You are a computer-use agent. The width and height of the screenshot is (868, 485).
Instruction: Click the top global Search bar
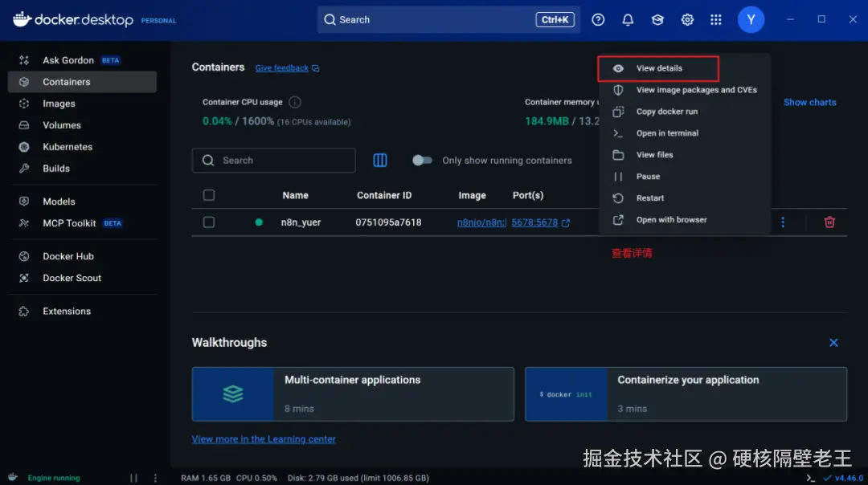click(x=448, y=19)
